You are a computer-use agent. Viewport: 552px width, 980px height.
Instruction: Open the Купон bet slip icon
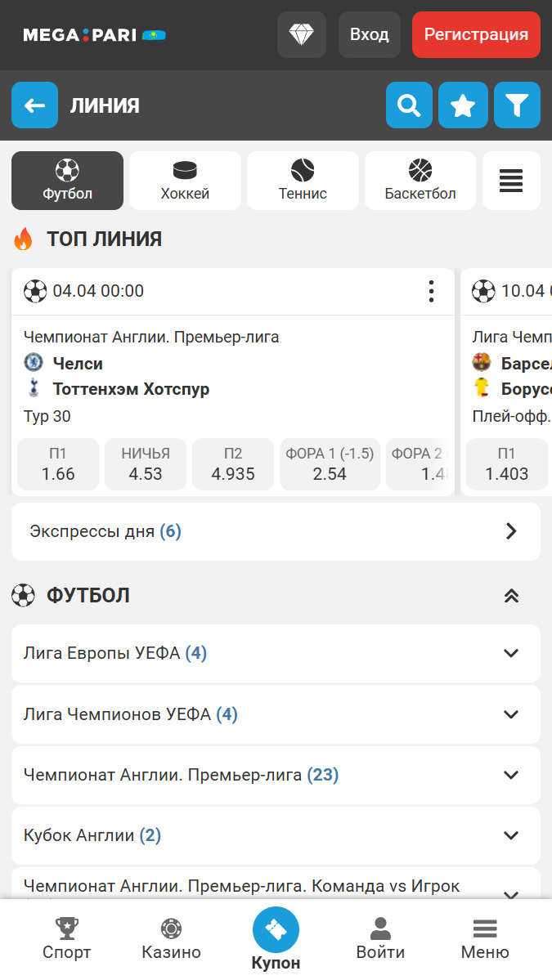276,930
